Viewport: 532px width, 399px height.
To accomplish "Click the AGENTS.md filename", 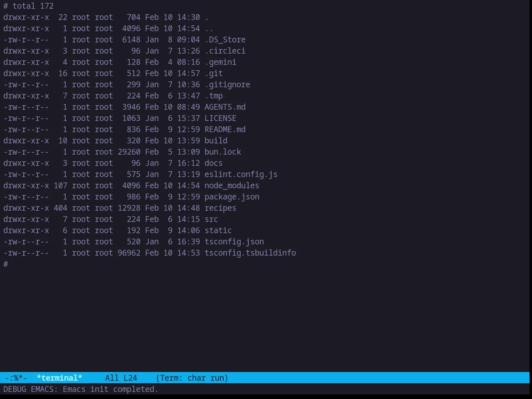I will pos(225,107).
